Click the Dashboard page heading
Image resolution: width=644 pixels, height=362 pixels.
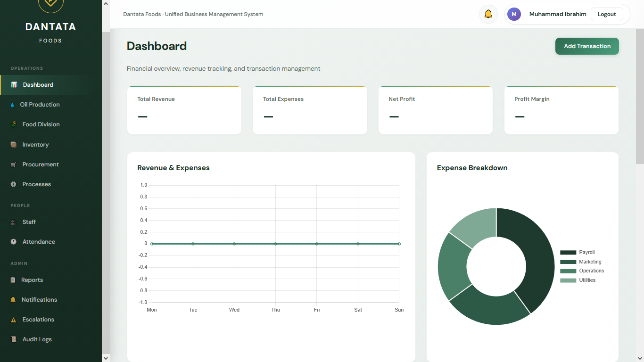click(157, 46)
